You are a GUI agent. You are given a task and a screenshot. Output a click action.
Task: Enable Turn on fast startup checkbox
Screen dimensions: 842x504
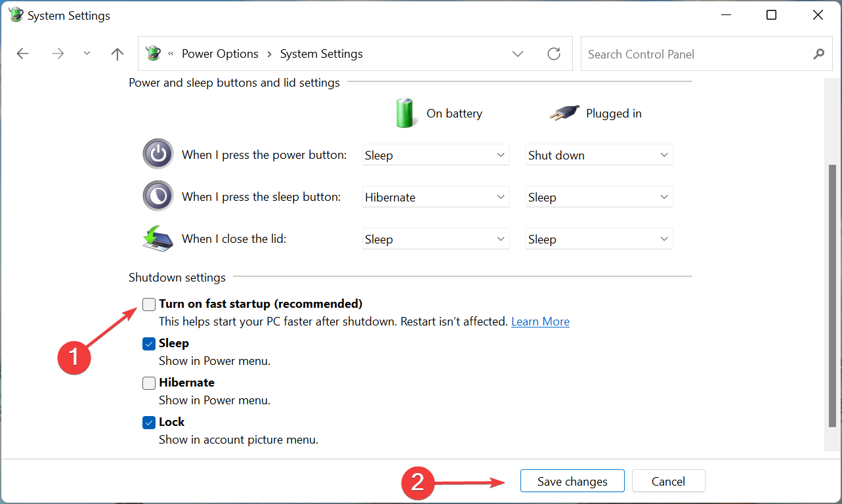(149, 304)
